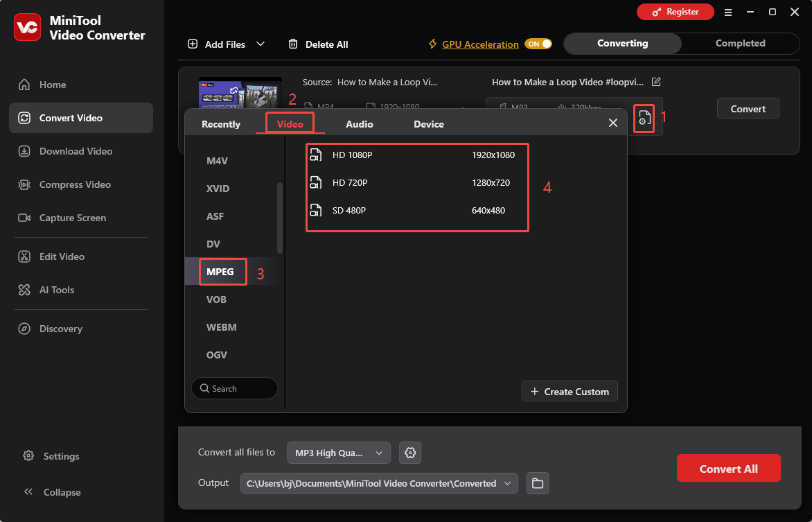Click the source video thumbnail
The height and width of the screenshot is (522, 812).
240,94
